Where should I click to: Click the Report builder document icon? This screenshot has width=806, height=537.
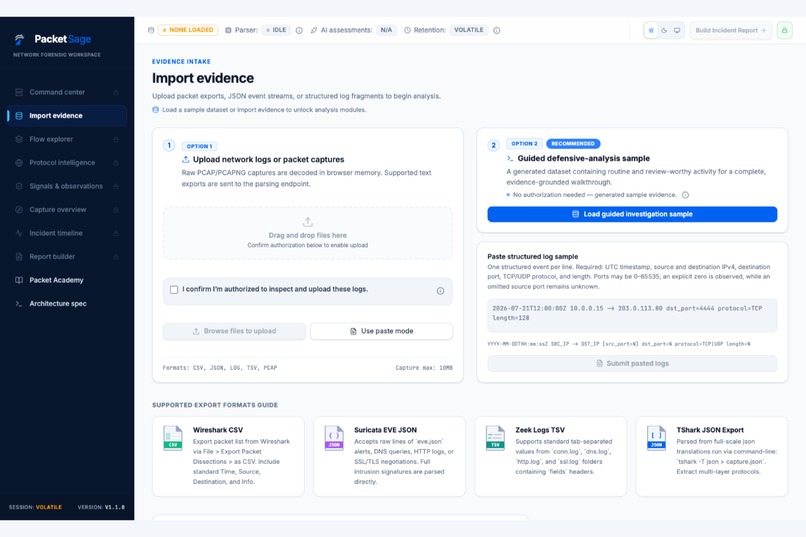click(x=19, y=256)
